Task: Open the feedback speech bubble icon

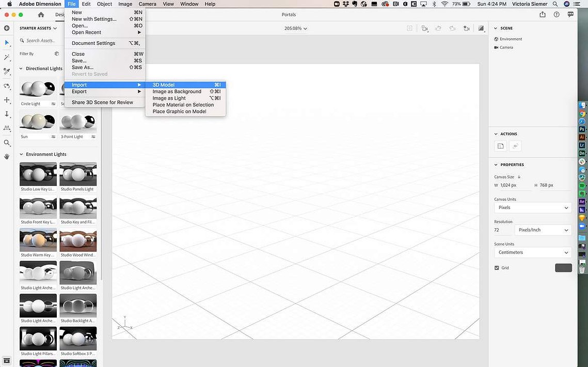Action: 570,14
